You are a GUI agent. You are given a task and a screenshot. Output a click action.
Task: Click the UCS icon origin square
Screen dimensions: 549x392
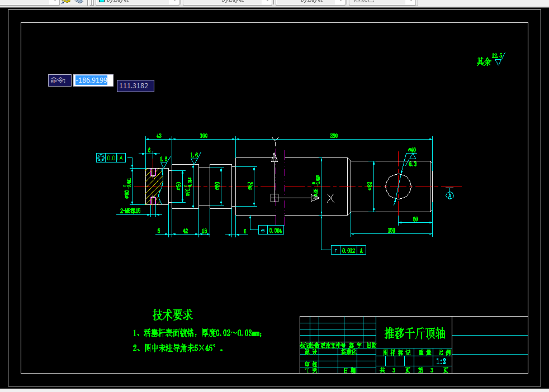point(274,198)
